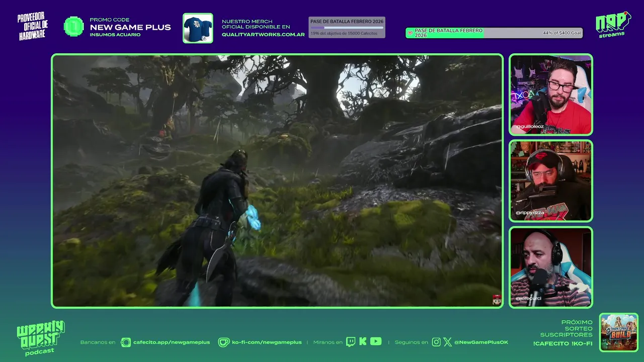
Task: Click '44% of $400 Goal' text
Action: point(561,33)
